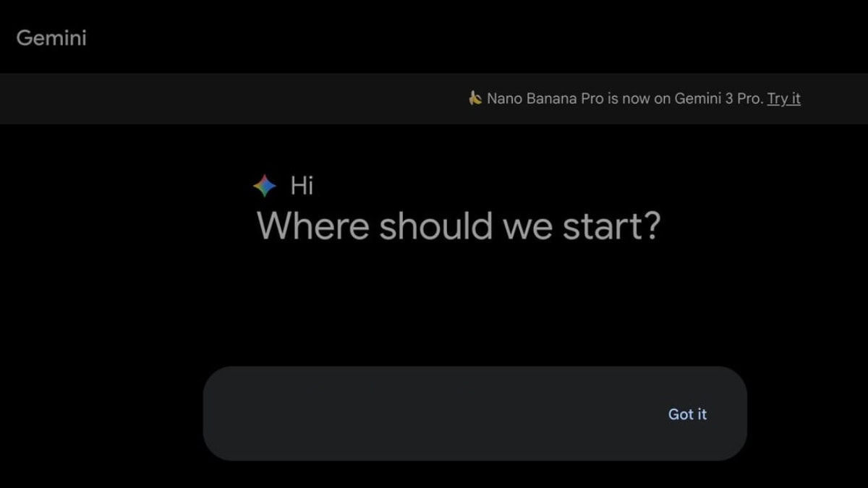Open the "Try it" link

pos(783,98)
